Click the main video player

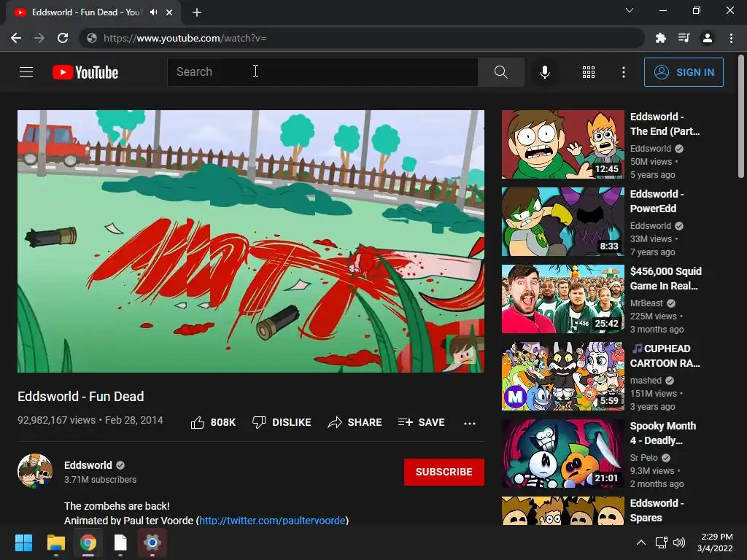(x=251, y=241)
